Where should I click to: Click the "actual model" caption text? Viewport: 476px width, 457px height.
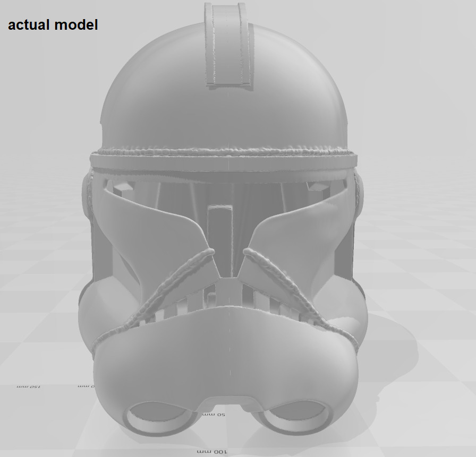pos(53,25)
